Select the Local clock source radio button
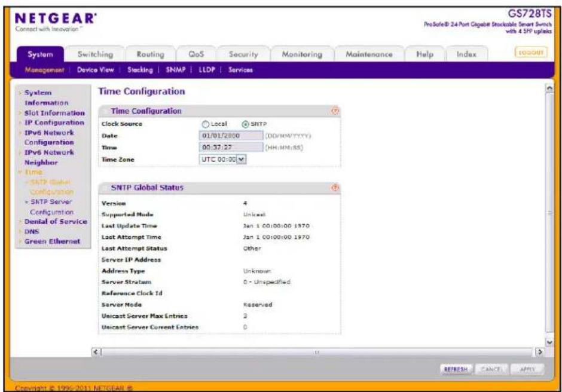This screenshot has height=392, width=562. (206, 124)
